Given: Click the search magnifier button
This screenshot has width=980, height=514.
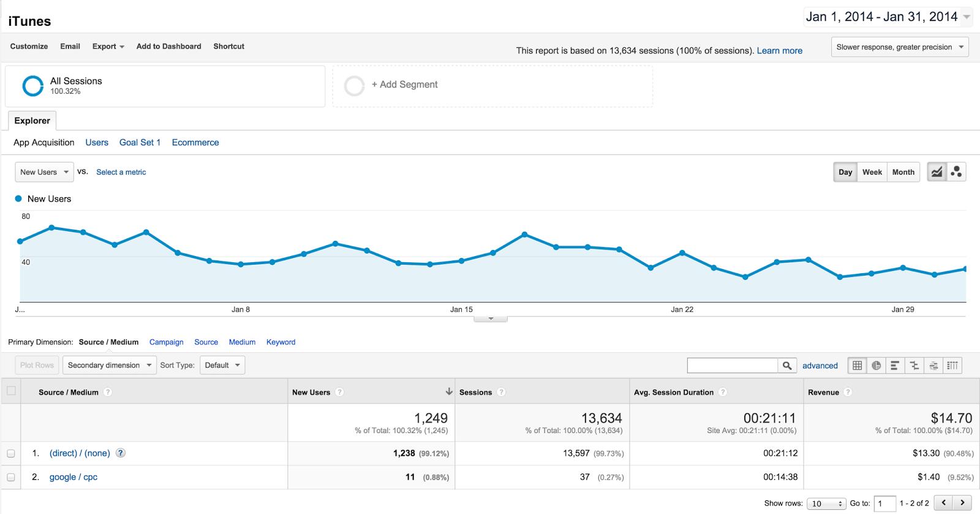Looking at the screenshot, I should (787, 366).
